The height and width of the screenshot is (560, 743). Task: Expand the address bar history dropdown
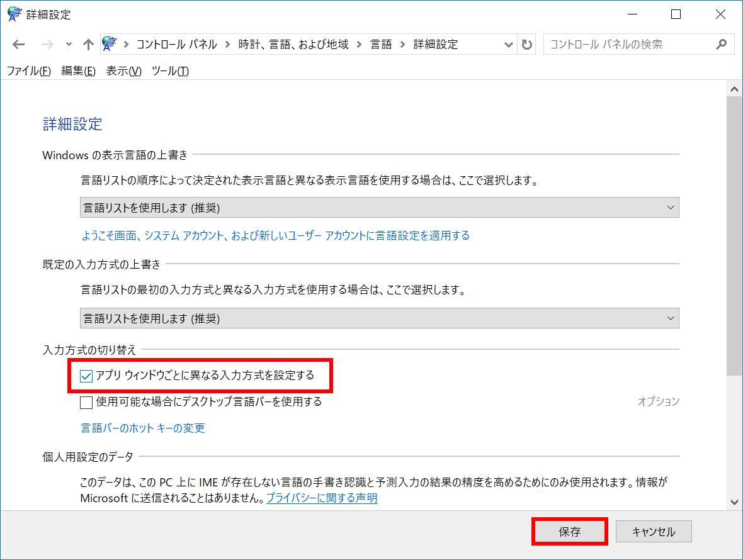coord(508,45)
